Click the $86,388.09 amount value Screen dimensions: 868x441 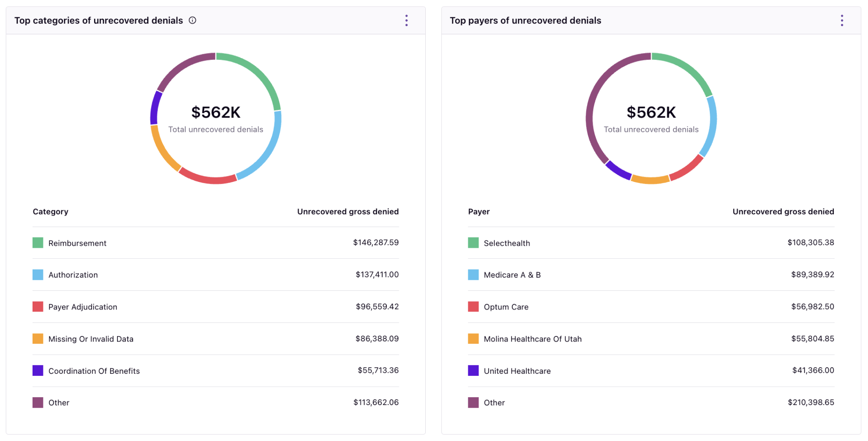point(377,339)
